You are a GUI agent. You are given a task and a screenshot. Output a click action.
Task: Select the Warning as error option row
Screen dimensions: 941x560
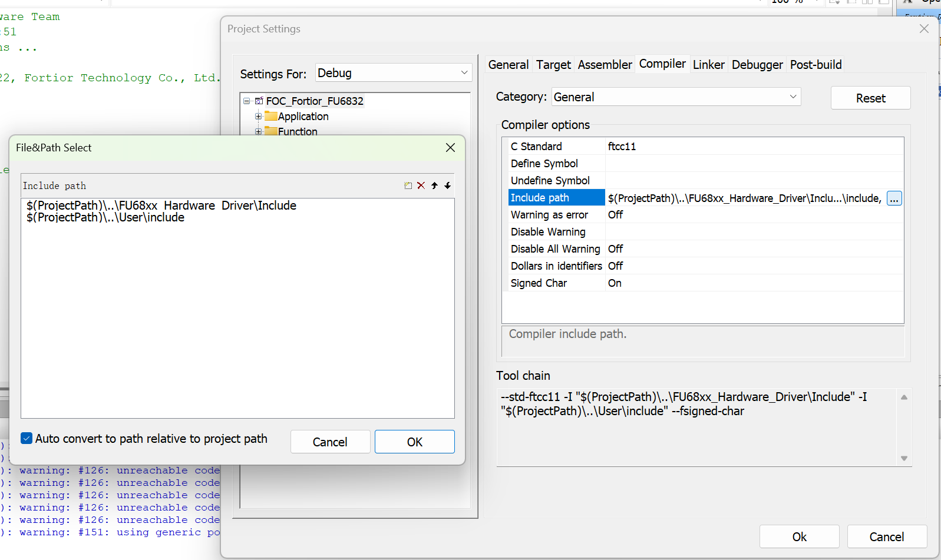pos(705,215)
